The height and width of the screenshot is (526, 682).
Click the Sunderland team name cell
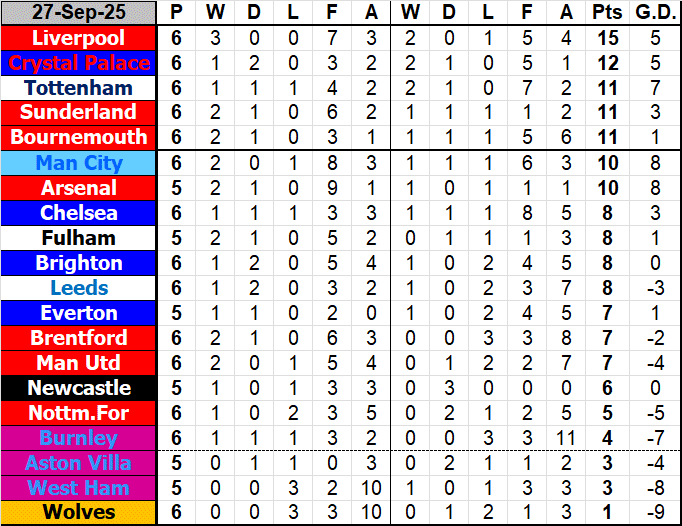click(x=79, y=112)
